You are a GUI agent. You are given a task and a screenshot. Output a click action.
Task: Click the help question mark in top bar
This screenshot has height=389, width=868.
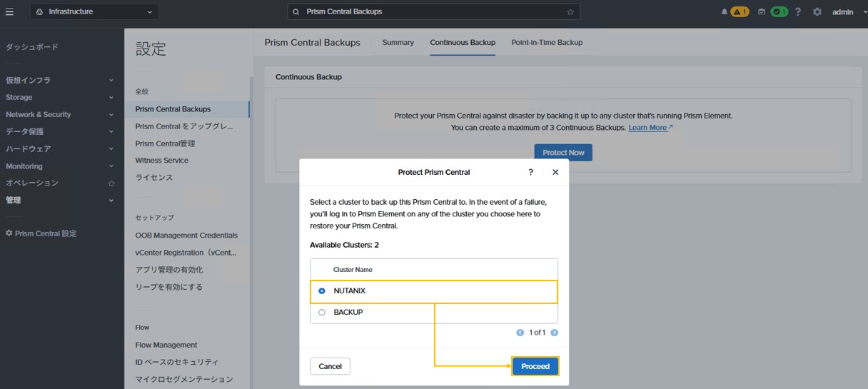798,11
